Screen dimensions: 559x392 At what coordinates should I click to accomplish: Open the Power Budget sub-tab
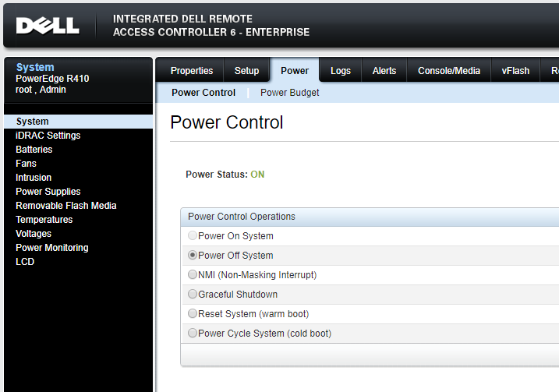289,93
